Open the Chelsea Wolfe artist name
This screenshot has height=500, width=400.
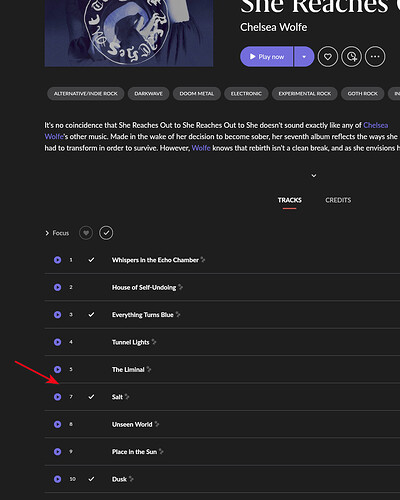tap(274, 27)
